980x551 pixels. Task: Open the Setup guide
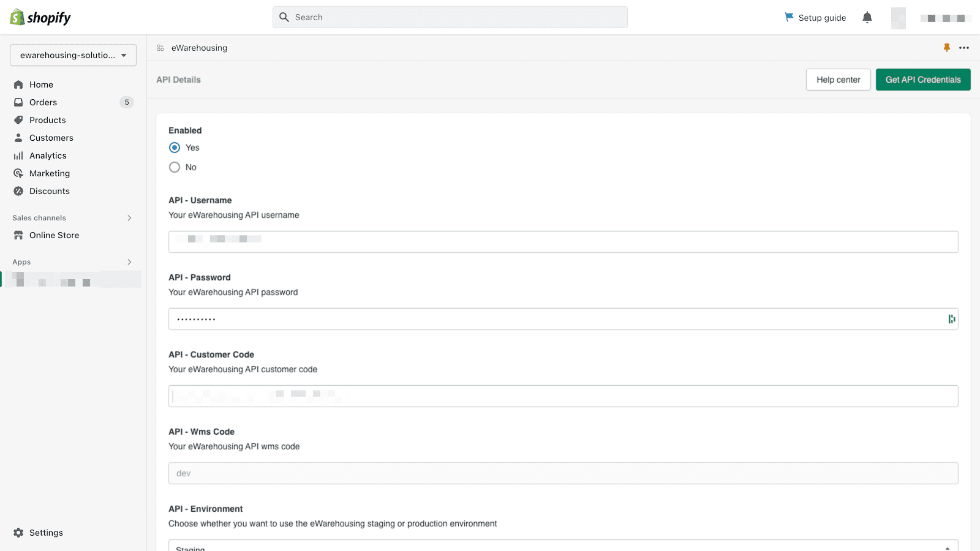[x=815, y=17]
